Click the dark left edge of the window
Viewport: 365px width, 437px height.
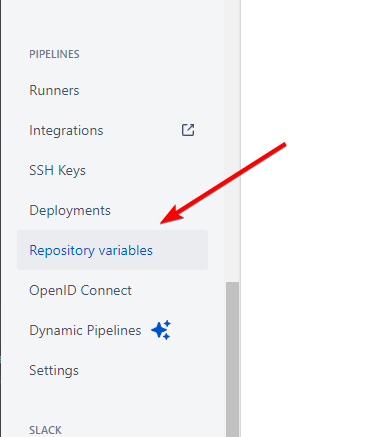pos(0,218)
